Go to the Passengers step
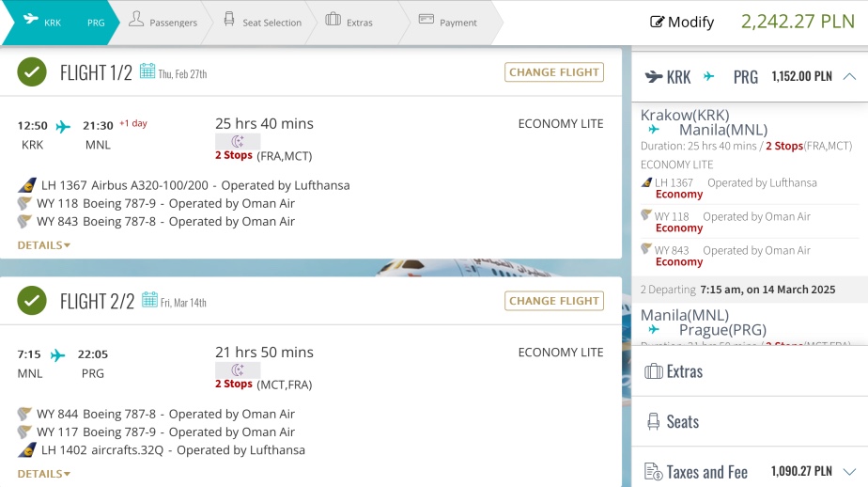Viewport: 868px width, 487px height. 163,22
